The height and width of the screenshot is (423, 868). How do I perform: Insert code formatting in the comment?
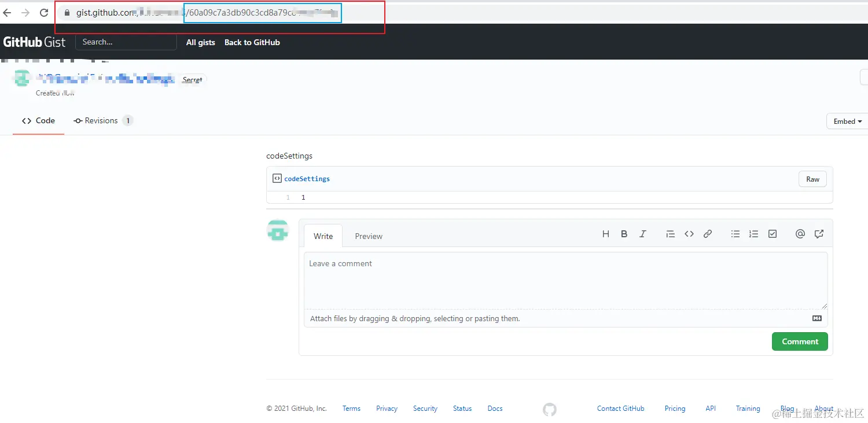[689, 234]
